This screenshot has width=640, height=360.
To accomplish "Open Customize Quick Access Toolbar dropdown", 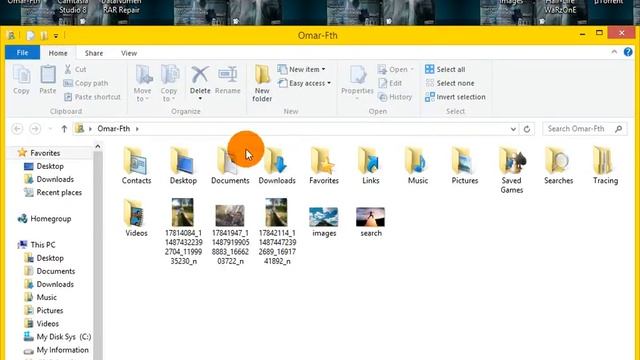I will pyautogui.click(x=56, y=36).
